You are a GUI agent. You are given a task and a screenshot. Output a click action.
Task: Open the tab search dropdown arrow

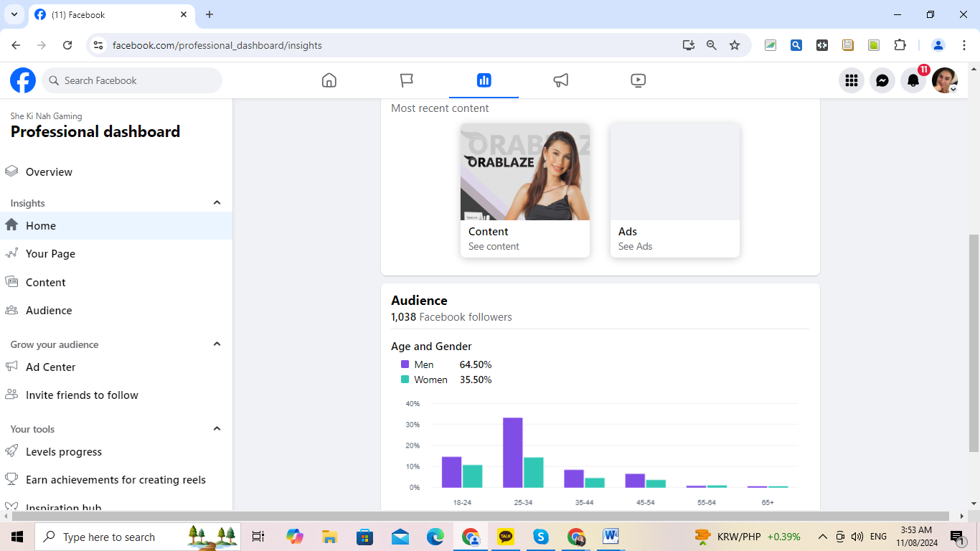pos(14,14)
